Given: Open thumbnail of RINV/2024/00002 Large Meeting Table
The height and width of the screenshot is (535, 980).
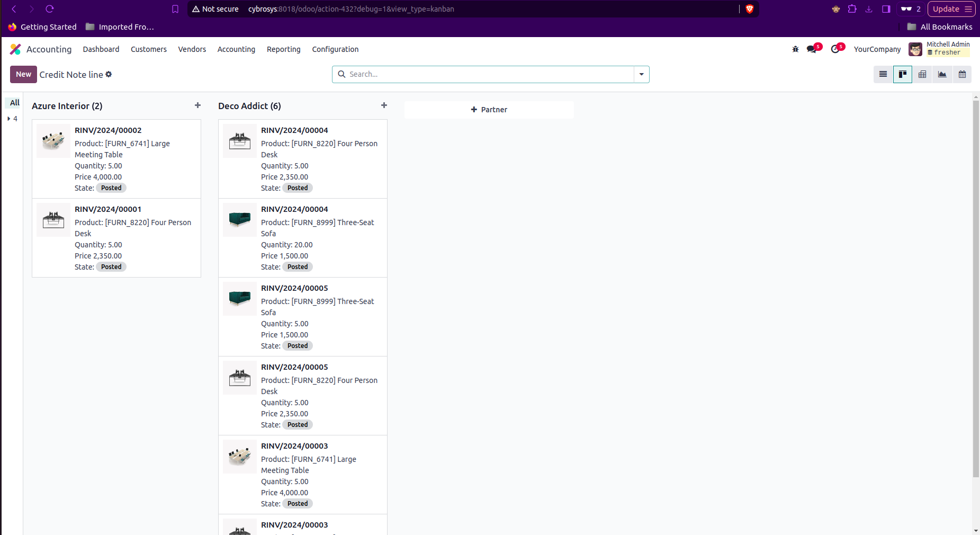Looking at the screenshot, I should point(53,141).
